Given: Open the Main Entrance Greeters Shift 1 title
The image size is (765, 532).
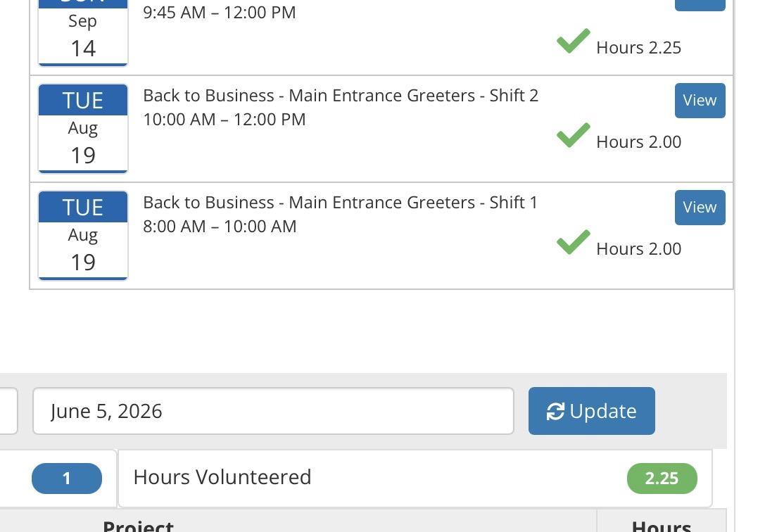Looking at the screenshot, I should pyautogui.click(x=340, y=203).
